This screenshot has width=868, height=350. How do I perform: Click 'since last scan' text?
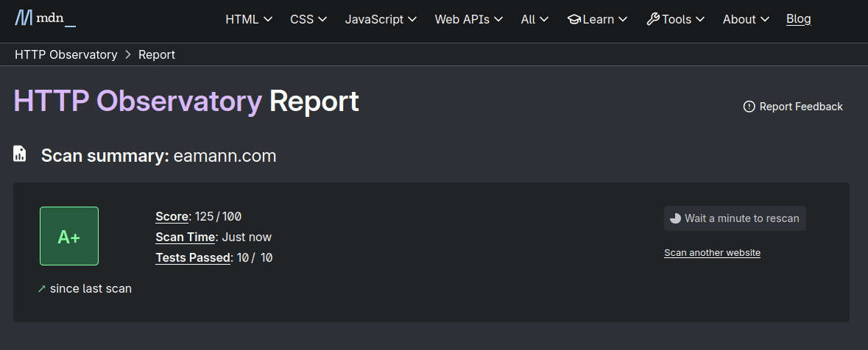91,289
